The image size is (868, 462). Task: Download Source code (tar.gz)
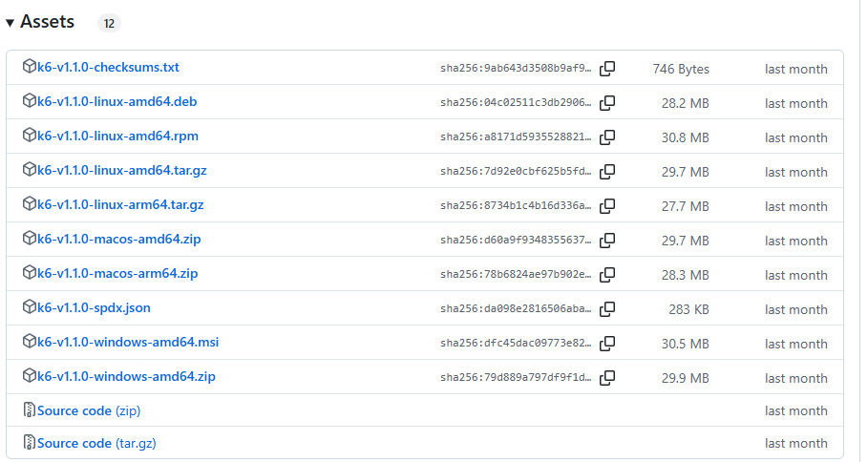96,443
